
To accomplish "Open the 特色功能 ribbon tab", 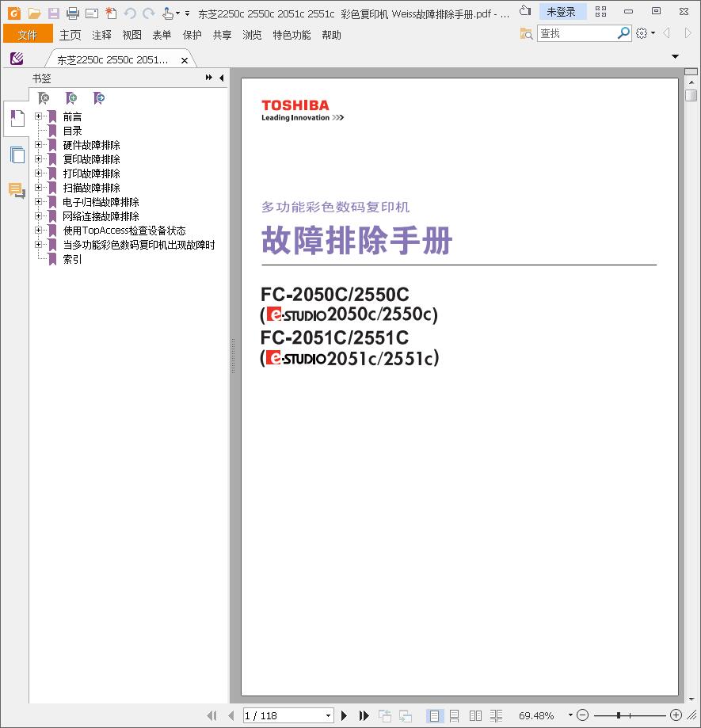I will tap(291, 35).
